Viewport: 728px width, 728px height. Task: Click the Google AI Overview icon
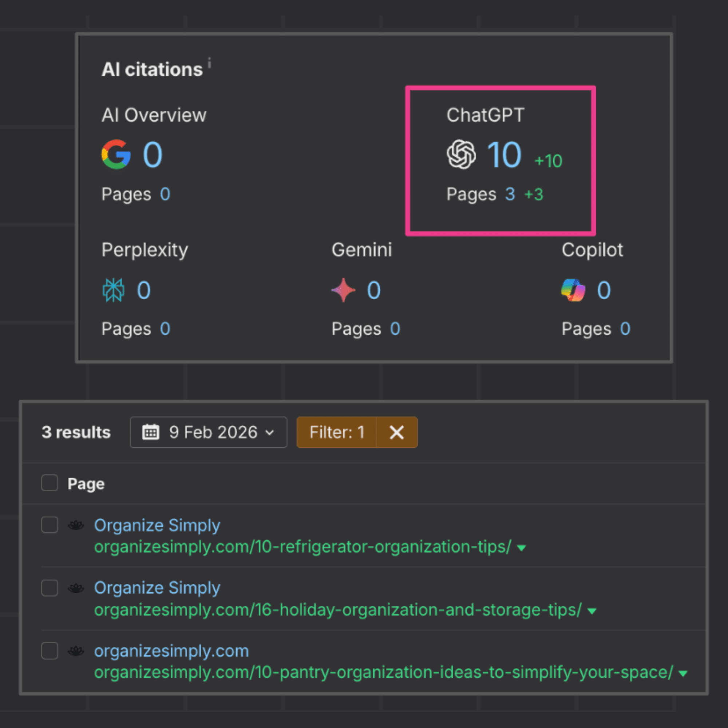116,154
